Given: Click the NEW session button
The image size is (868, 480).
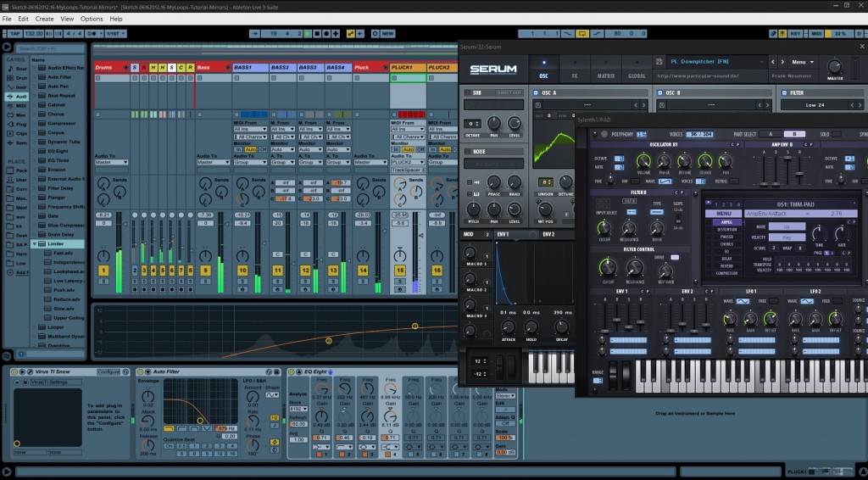Looking at the screenshot, I should [388, 34].
